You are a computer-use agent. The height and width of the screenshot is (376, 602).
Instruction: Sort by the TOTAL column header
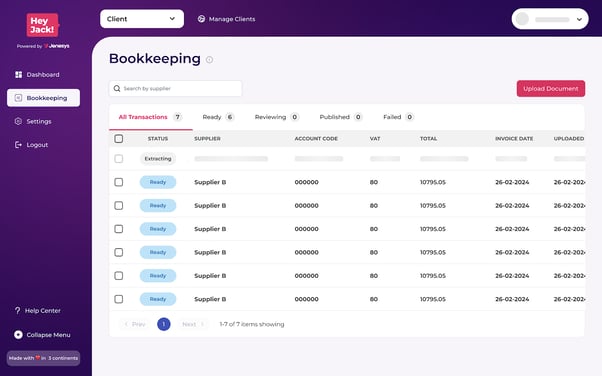pos(428,139)
